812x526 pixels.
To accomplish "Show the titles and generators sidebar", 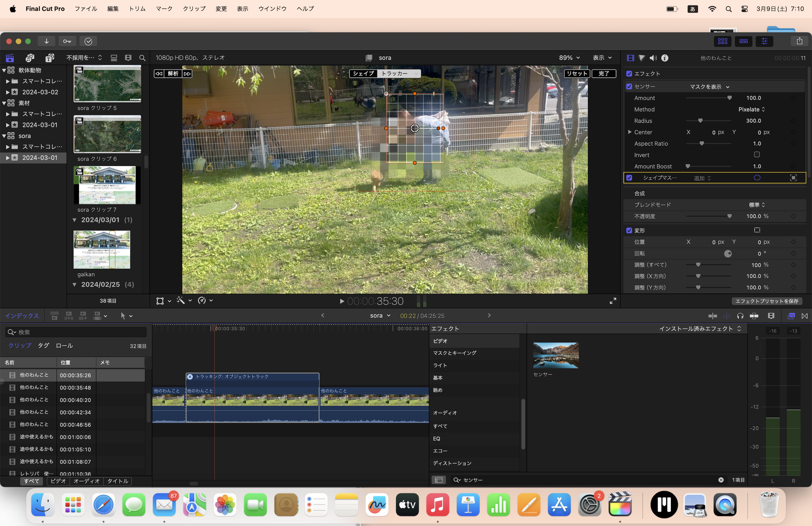I will [x=50, y=58].
